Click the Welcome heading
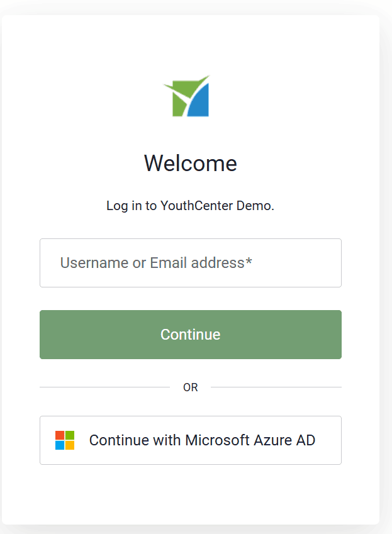Viewport: 392px width, 534px height. (190, 164)
